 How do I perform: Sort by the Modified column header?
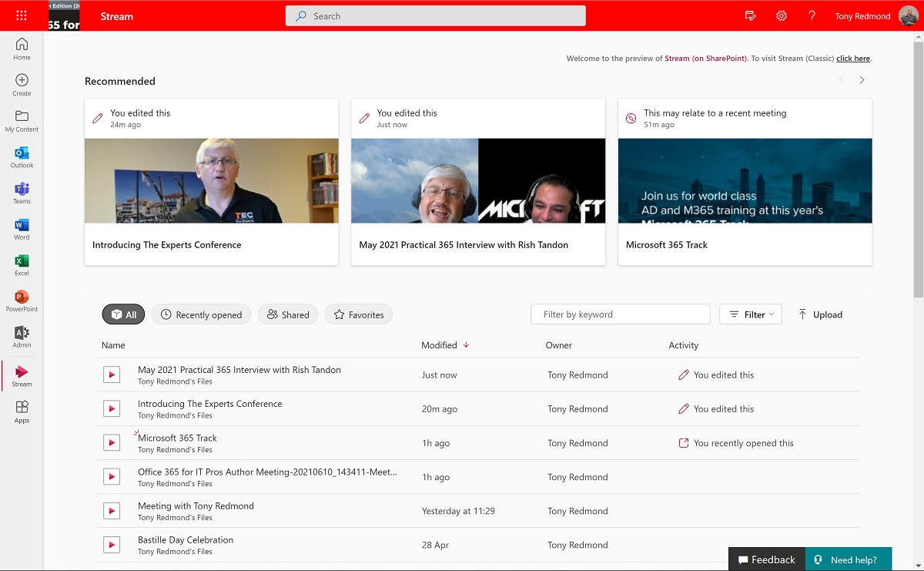pos(439,345)
